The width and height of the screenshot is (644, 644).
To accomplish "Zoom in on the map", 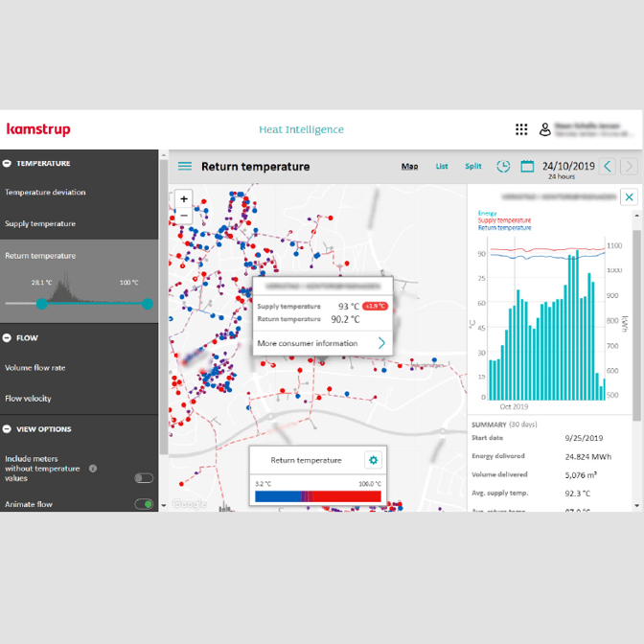I will pos(184,199).
